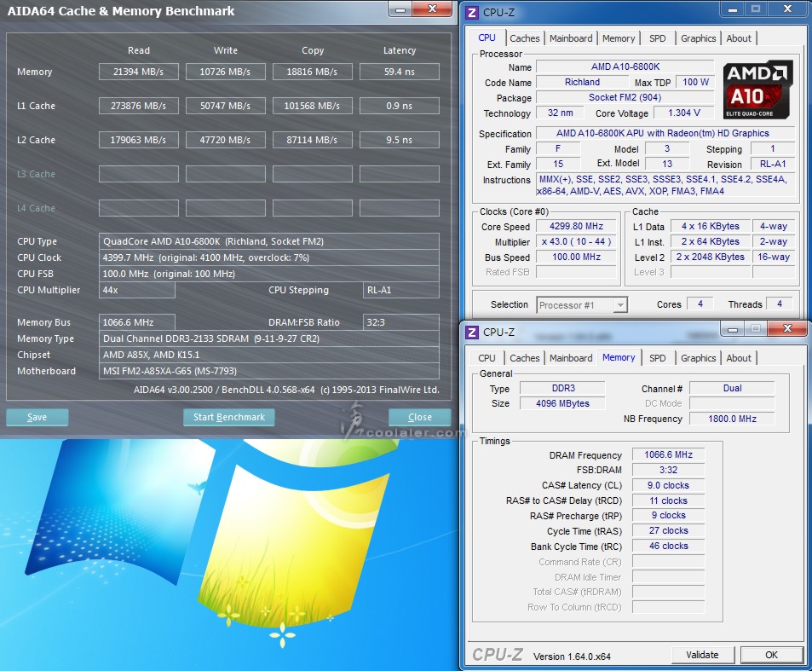Click Level 2 cache value 2 x 2048 KBytes
Screen dimensions: 812x671
point(711,257)
